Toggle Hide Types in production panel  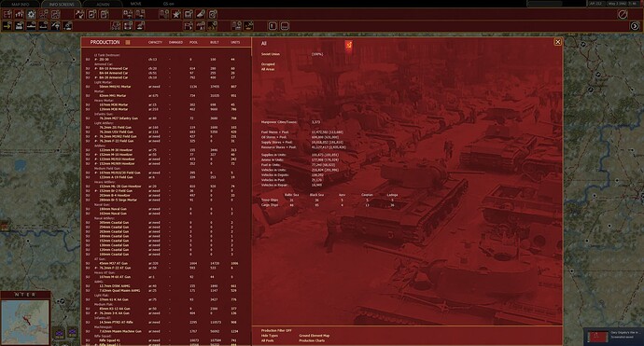click(x=270, y=336)
